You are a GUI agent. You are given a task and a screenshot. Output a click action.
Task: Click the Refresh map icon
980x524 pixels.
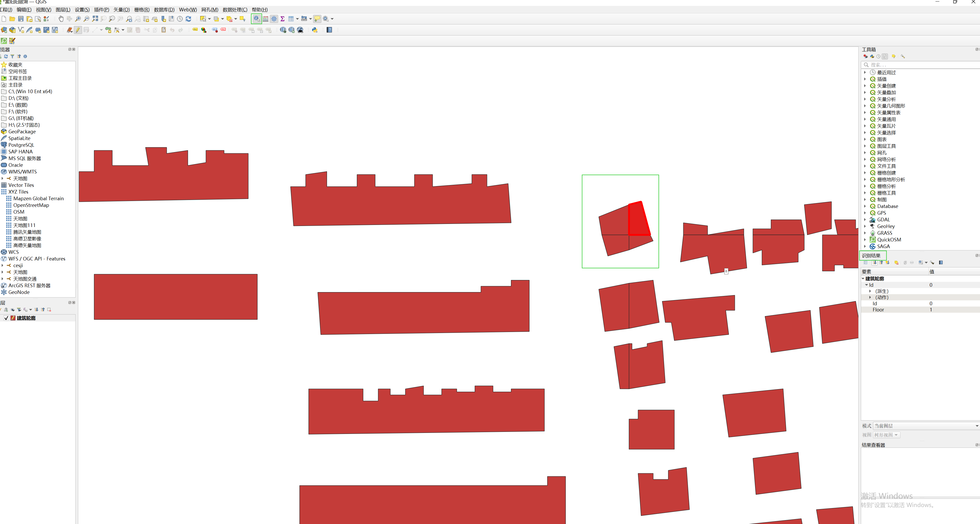point(188,19)
